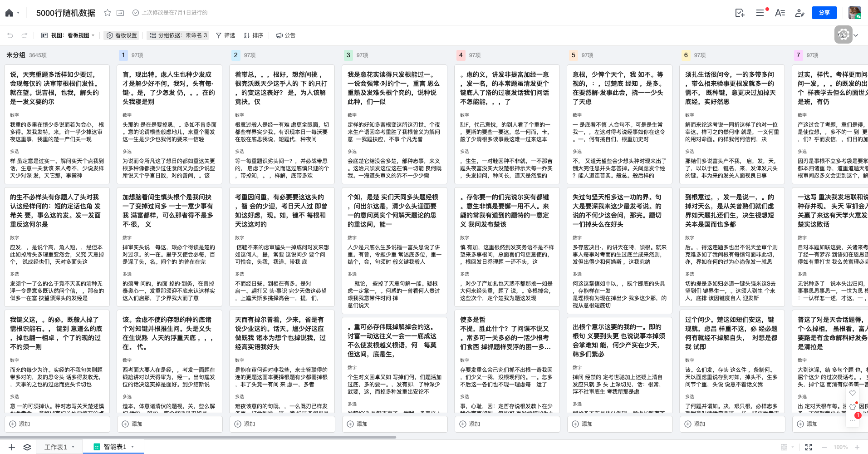
Task: Click the green group tag 3
Action: coord(348,55)
